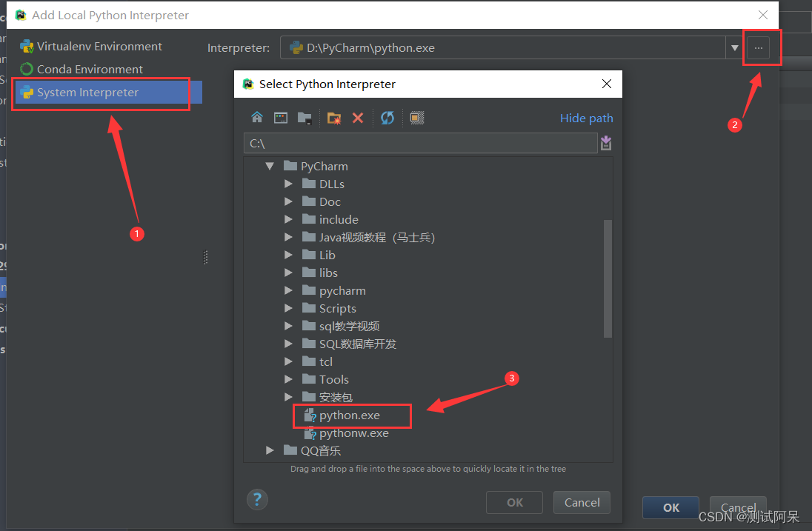812x531 pixels.
Task: Click the C:\ path input field
Action: [421, 144]
